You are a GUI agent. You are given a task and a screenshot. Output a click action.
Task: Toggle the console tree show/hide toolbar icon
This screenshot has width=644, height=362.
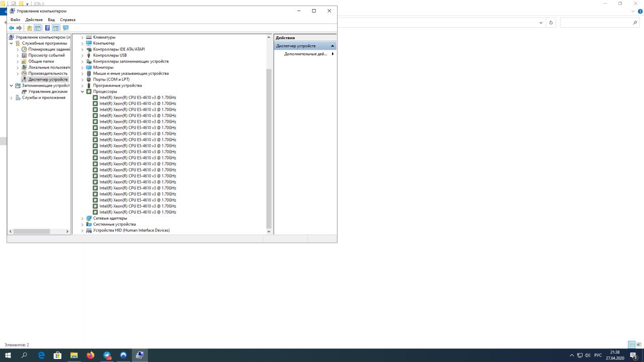coord(37,28)
